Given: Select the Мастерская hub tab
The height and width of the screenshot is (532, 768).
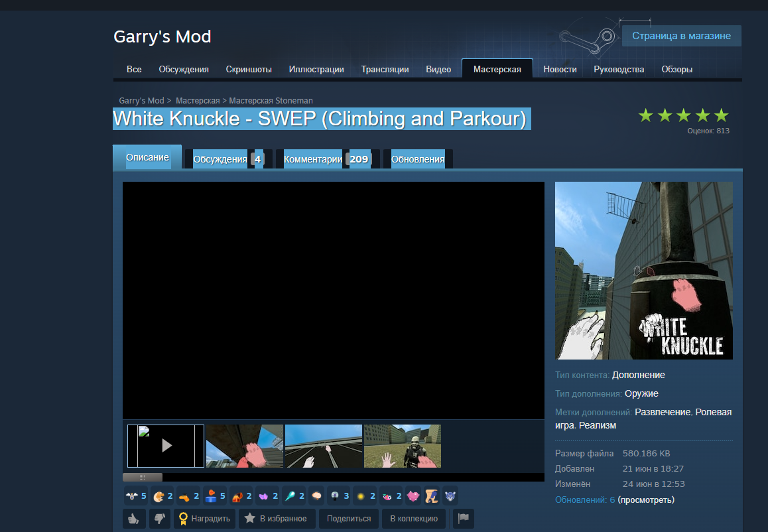Looking at the screenshot, I should tap(497, 69).
